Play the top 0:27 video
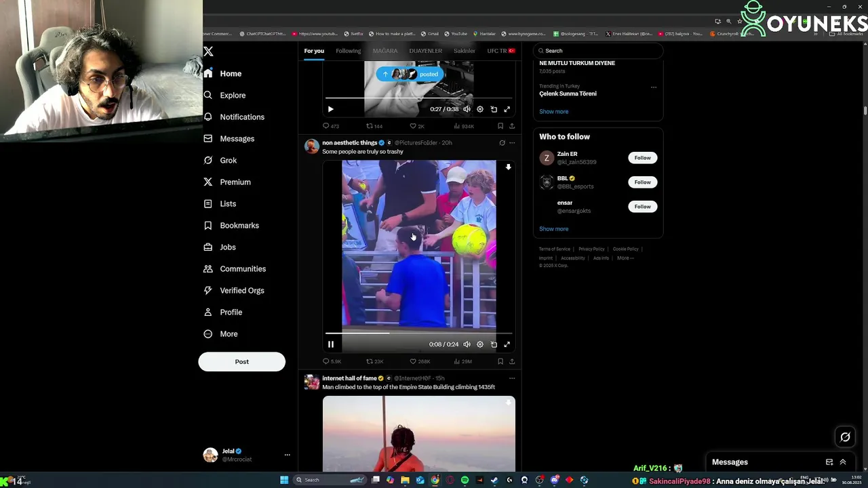The height and width of the screenshot is (488, 868). [331, 109]
